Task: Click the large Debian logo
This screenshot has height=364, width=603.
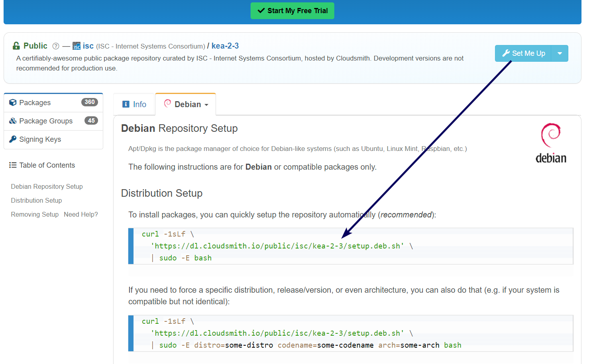Action: (551, 143)
